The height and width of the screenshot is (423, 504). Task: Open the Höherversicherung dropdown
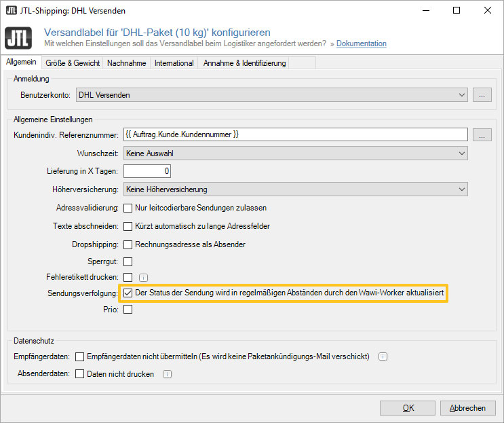coord(296,189)
